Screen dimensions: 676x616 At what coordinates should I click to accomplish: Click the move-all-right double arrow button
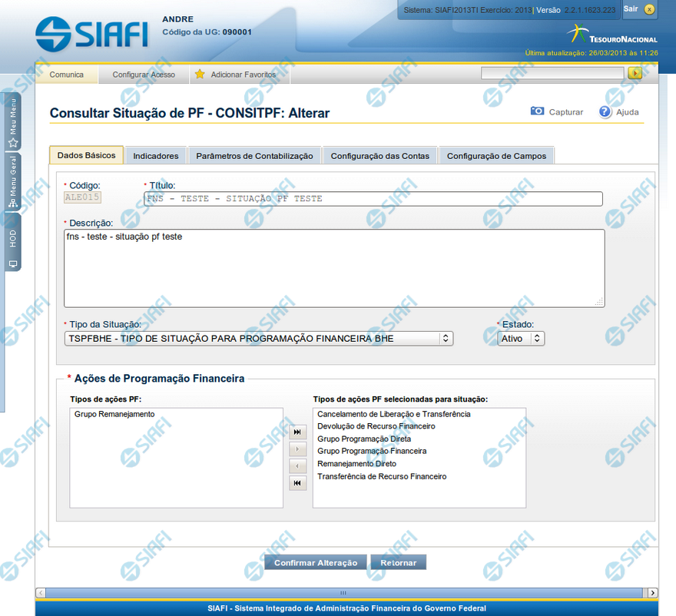tap(297, 432)
